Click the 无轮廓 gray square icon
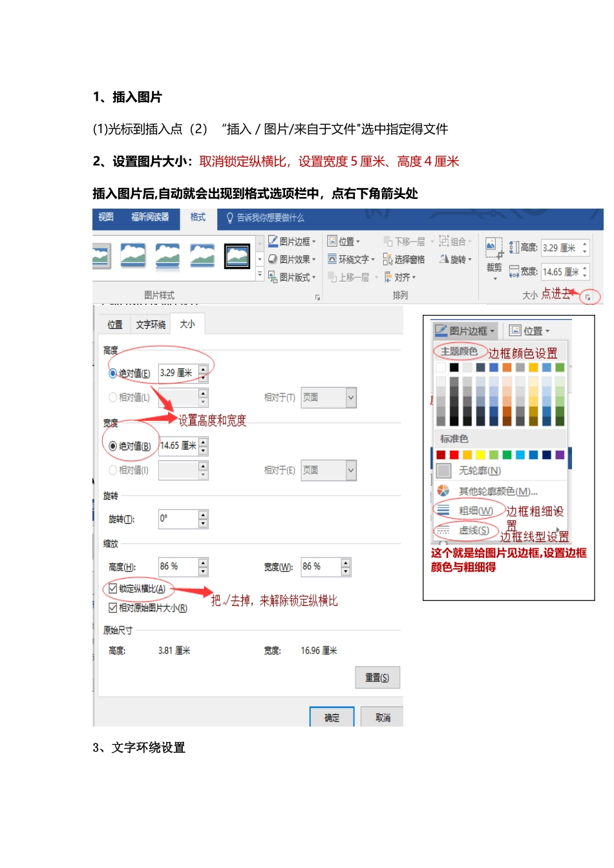 pos(443,471)
